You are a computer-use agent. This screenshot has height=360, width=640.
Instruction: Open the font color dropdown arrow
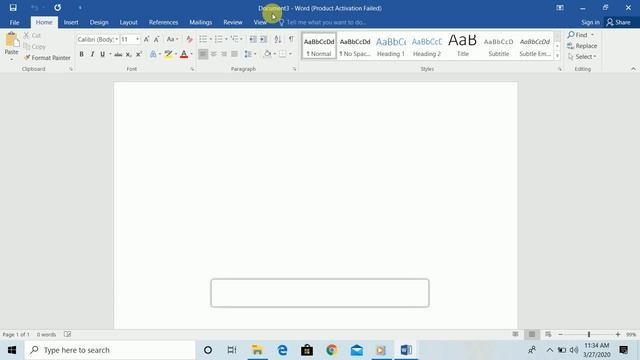191,54
